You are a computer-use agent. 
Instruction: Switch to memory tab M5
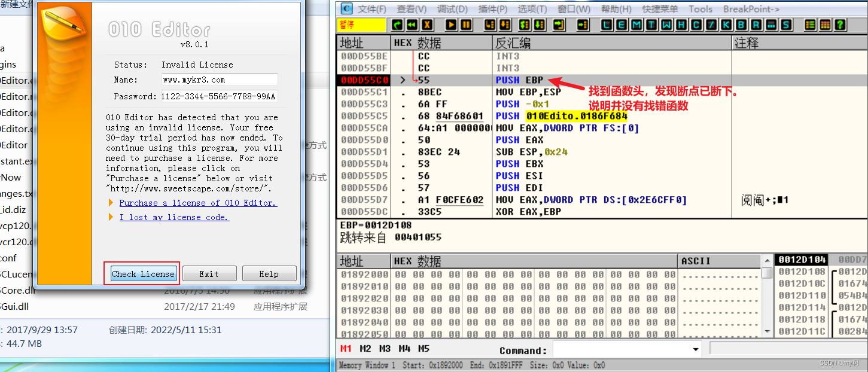point(424,349)
